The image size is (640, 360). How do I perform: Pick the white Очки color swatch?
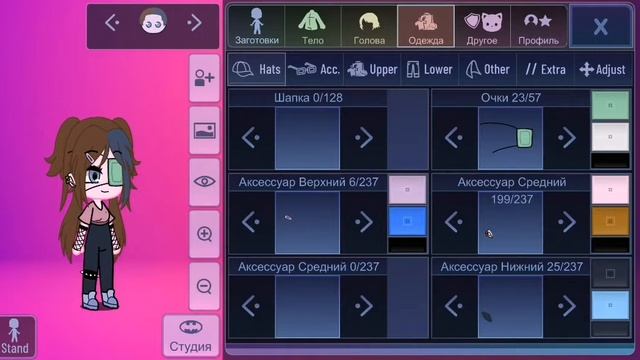click(x=610, y=137)
